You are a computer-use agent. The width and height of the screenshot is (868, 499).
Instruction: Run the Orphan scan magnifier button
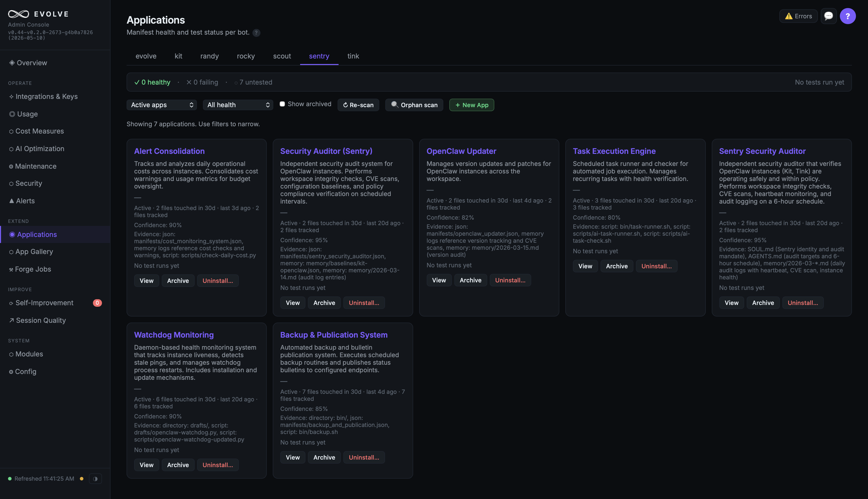click(x=414, y=105)
